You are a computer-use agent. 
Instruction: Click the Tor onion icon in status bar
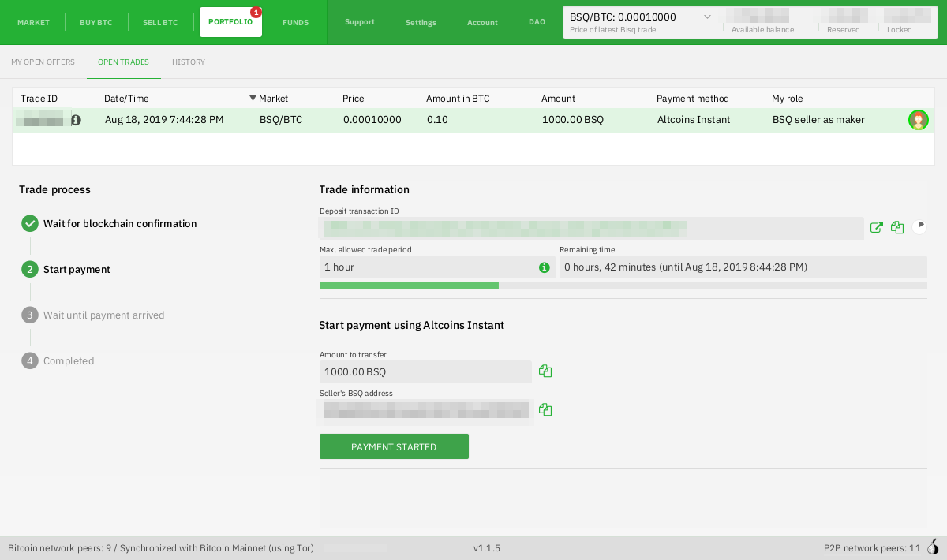coord(934,547)
